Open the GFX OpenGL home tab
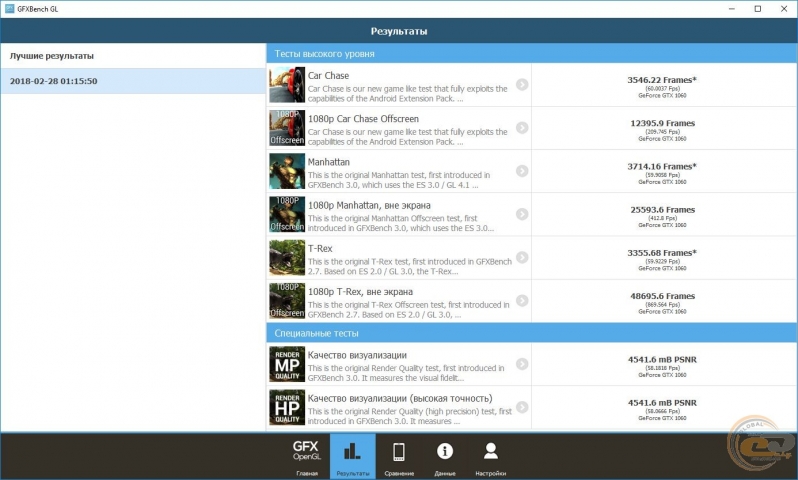 point(307,457)
